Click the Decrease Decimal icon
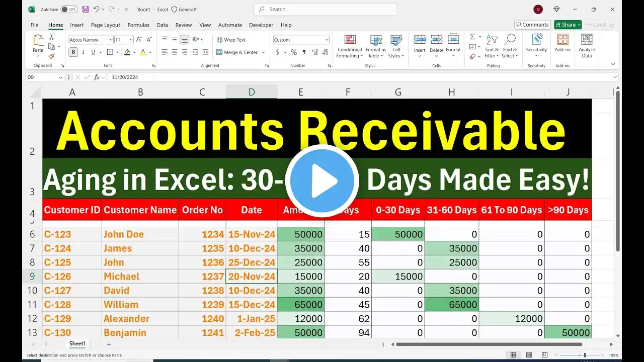Image resolution: width=644 pixels, height=362 pixels. click(325, 52)
